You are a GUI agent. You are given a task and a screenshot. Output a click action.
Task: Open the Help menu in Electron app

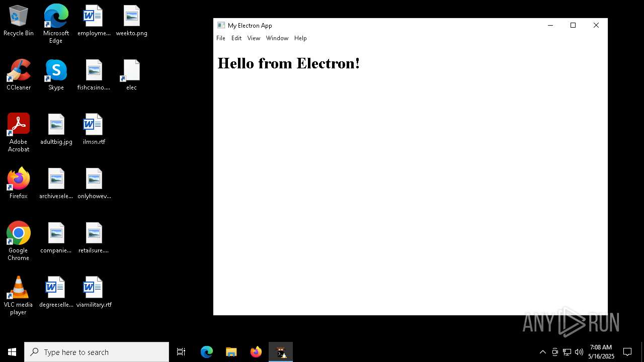300,38
